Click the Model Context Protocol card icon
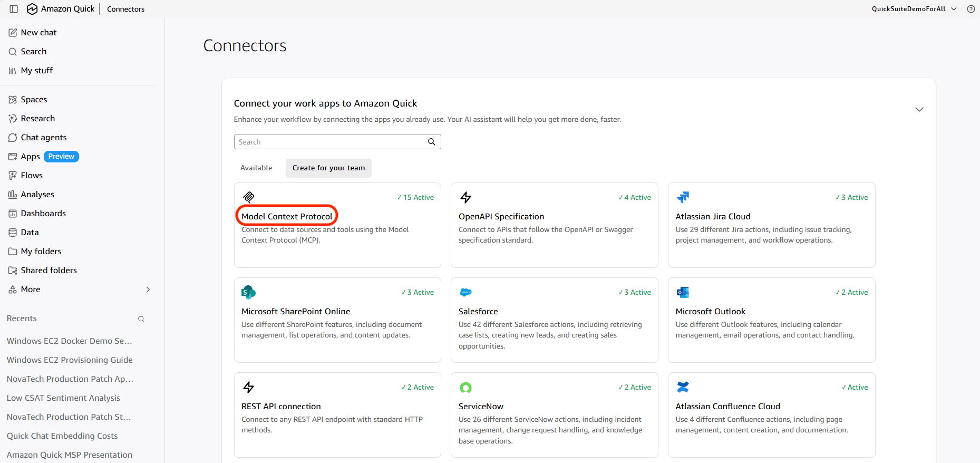Screen dimensions: 980x463 tap(248, 197)
